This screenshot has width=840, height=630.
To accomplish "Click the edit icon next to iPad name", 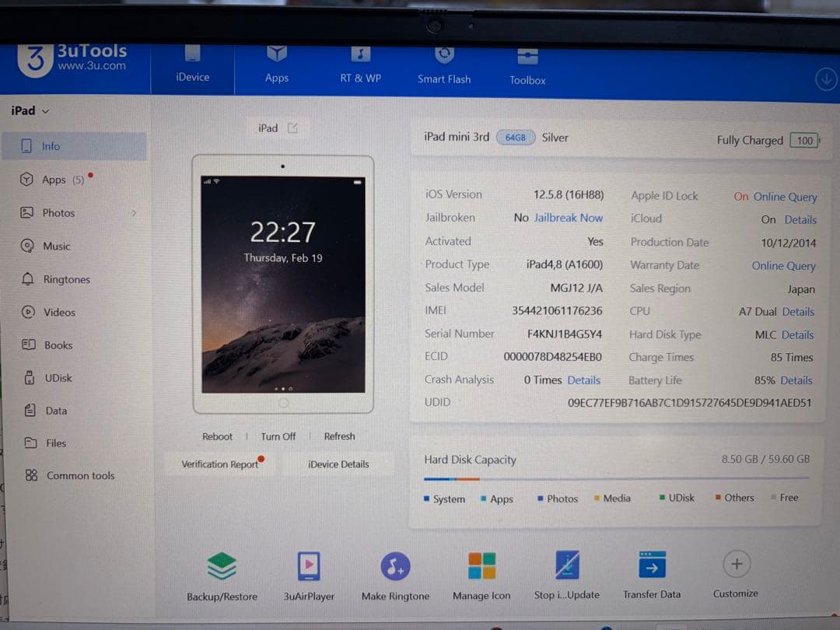I will (x=292, y=128).
